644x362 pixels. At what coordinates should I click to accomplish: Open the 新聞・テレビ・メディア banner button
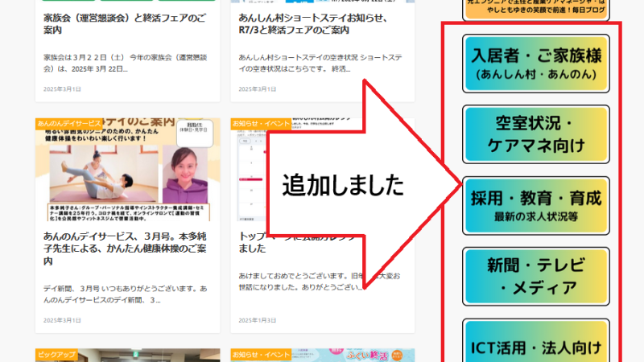pyautogui.click(x=536, y=276)
